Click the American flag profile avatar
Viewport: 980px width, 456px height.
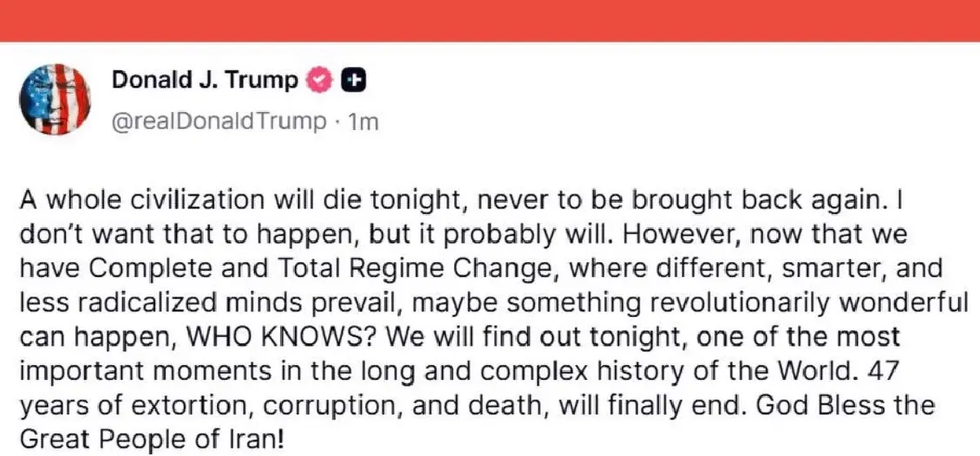pos(55,99)
